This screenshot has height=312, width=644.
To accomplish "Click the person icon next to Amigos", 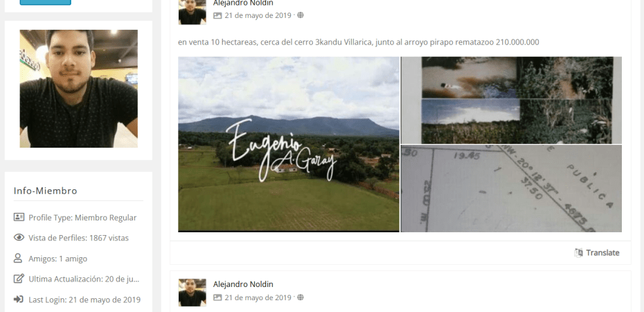I will [x=18, y=258].
